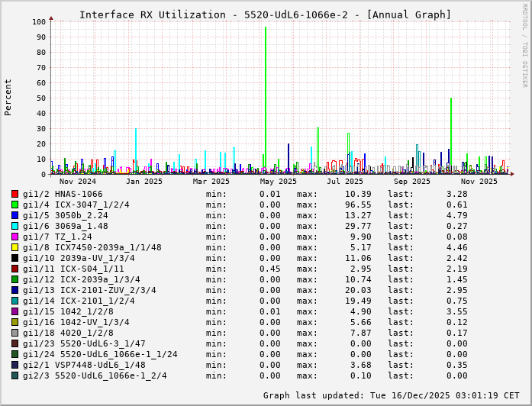Click the Jul 2025 x-axis label
The image size is (532, 406).
345,182
